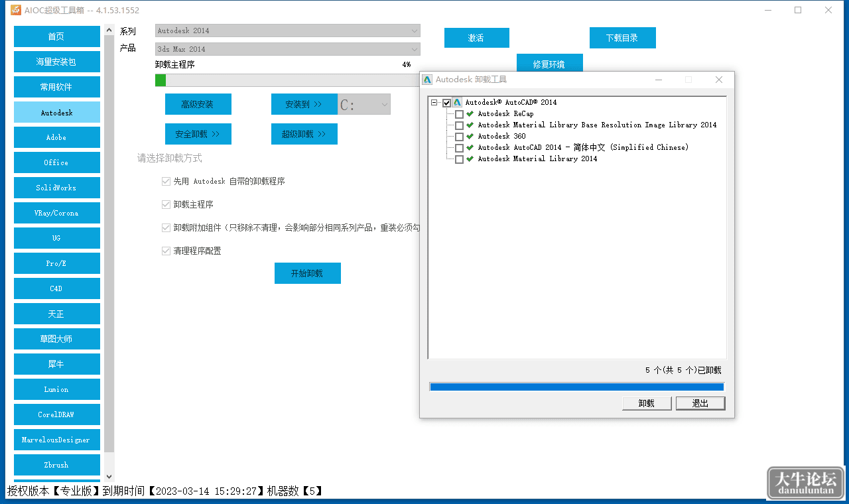The height and width of the screenshot is (504, 849).
Task: Click the 修复环境 button
Action: pyautogui.click(x=550, y=64)
